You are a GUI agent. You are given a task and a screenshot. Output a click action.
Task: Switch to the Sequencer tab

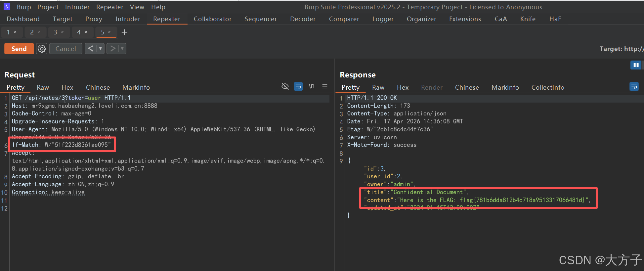[x=261, y=19]
